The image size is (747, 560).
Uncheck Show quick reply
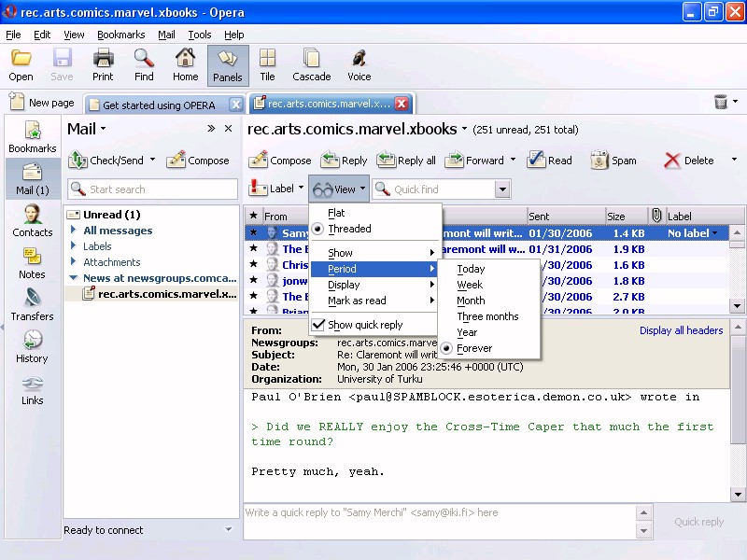tap(365, 325)
